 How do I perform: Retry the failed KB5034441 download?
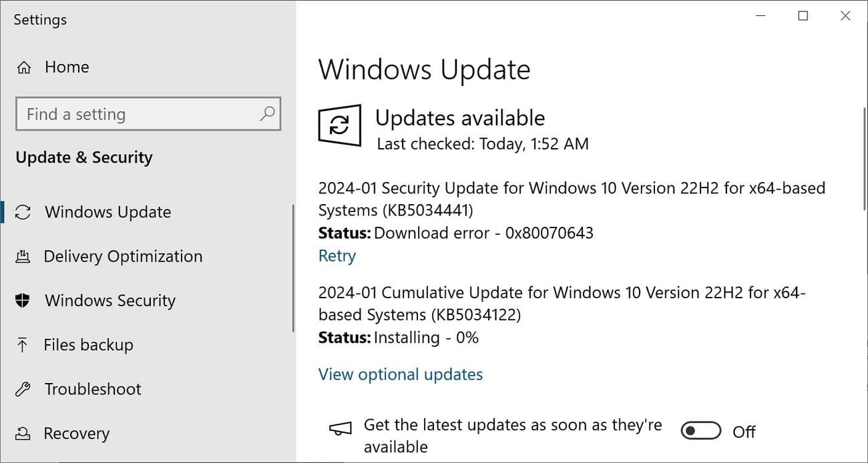point(337,256)
